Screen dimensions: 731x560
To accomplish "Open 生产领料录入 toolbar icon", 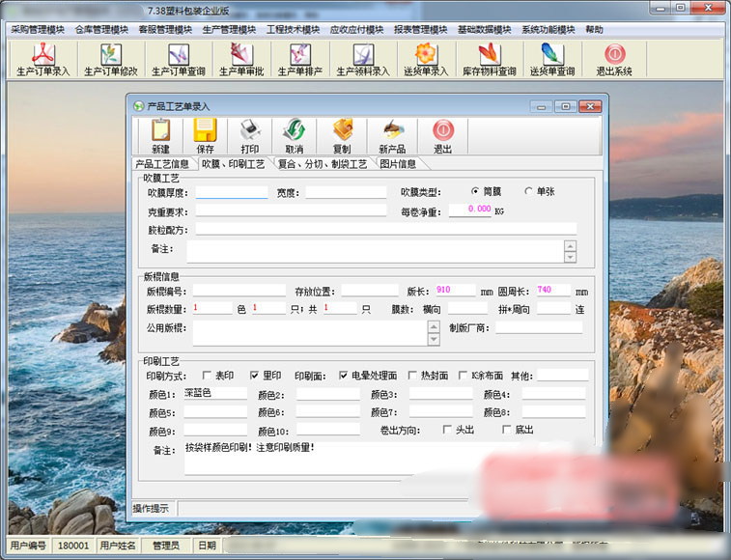I will click(363, 59).
